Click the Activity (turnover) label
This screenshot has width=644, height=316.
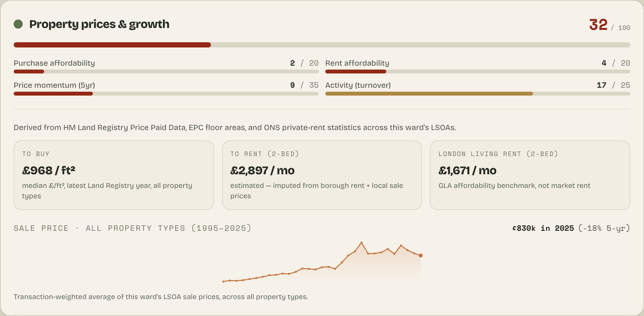(358, 85)
